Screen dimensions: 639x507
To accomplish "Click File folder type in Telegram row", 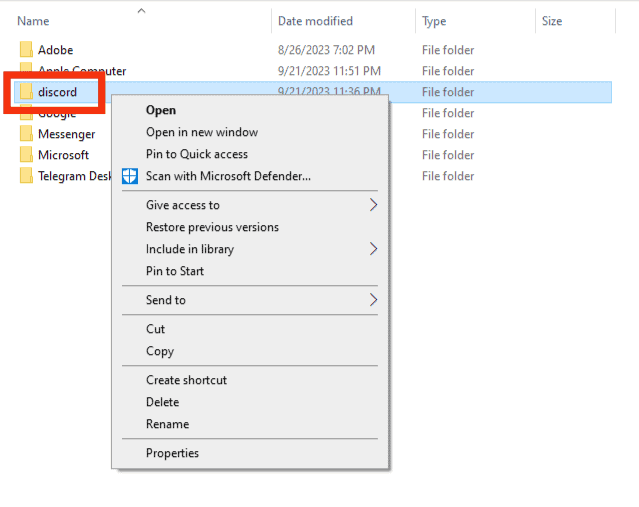I will [x=448, y=176].
